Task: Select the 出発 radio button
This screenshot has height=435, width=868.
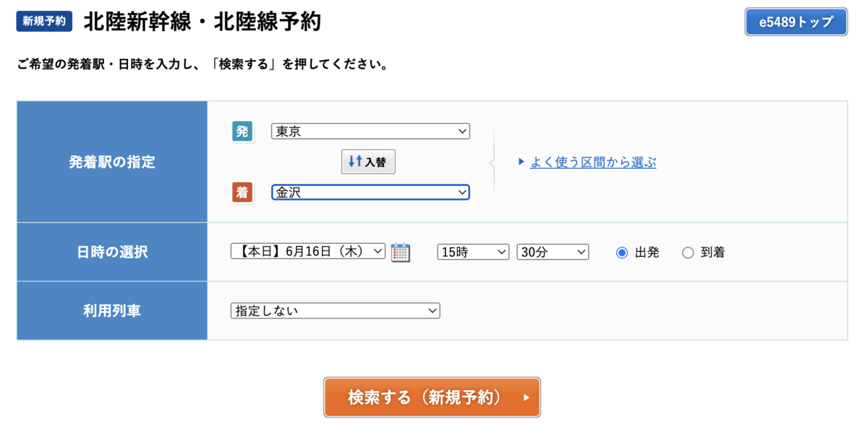Action: click(x=622, y=253)
